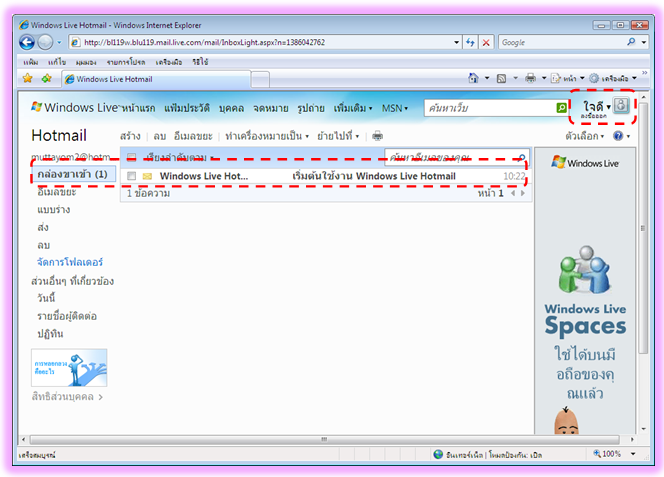Open the กล่องขาเข้า (1) inbox folder
The width and height of the screenshot is (664, 477).
tap(72, 174)
